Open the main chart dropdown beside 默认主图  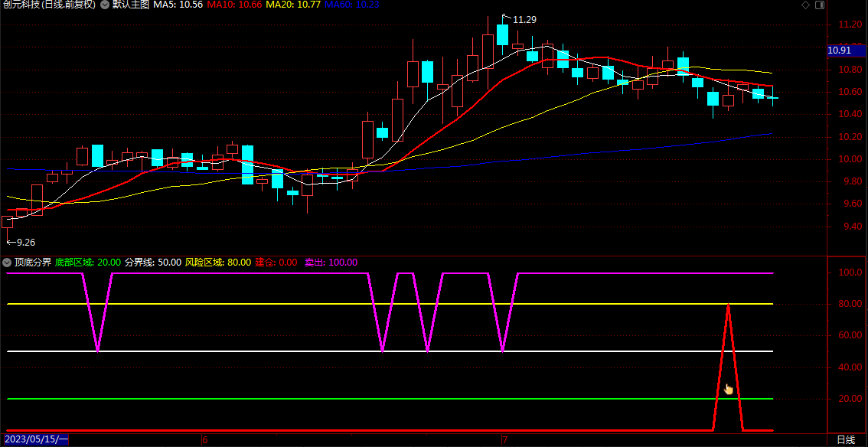tap(103, 5)
